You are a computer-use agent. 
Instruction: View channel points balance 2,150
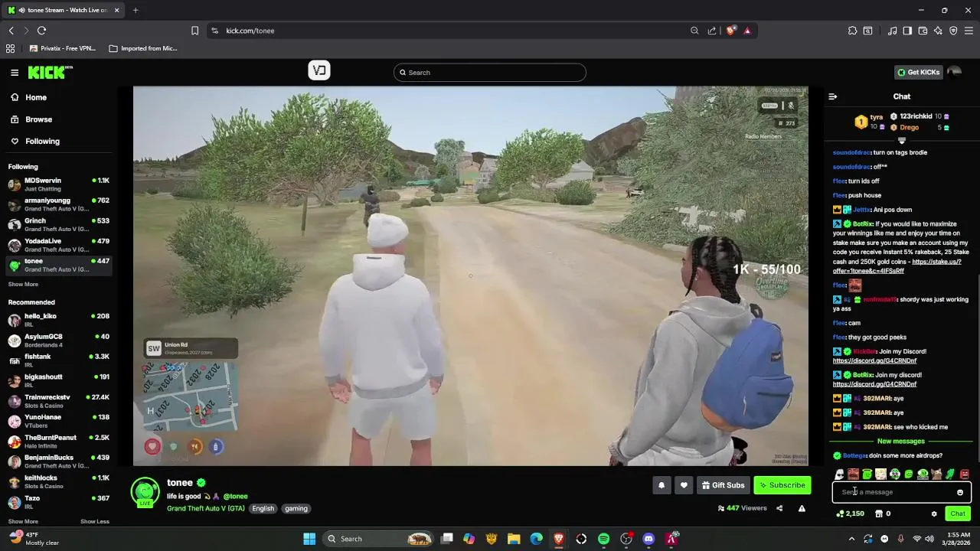pyautogui.click(x=850, y=514)
